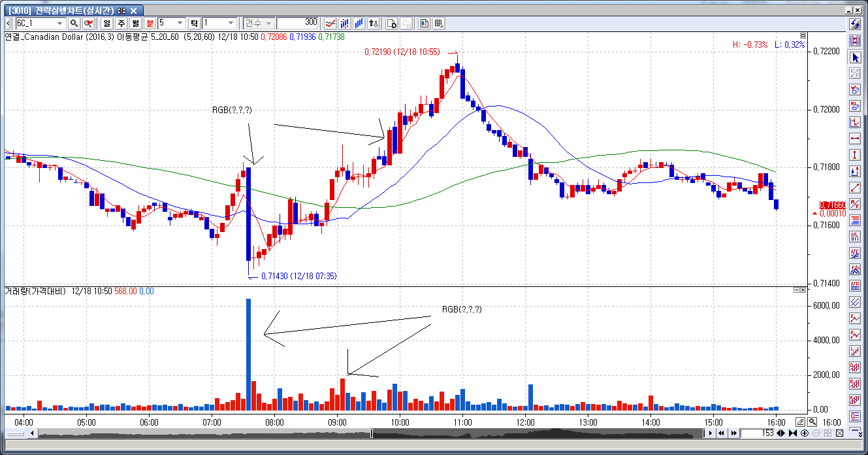Click the magnifier search icon beside symbol box
868x455 pixels.
[x=74, y=24]
